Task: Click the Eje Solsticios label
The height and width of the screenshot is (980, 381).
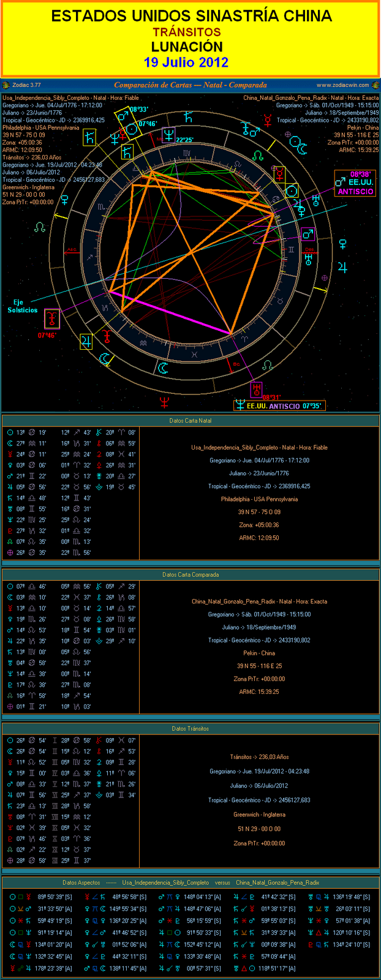Action: coord(23,306)
